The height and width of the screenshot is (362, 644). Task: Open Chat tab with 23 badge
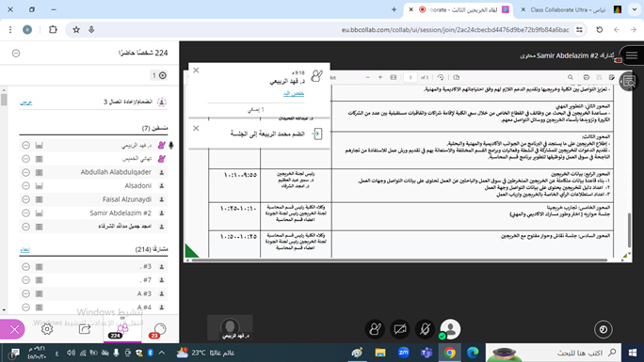[158, 330]
